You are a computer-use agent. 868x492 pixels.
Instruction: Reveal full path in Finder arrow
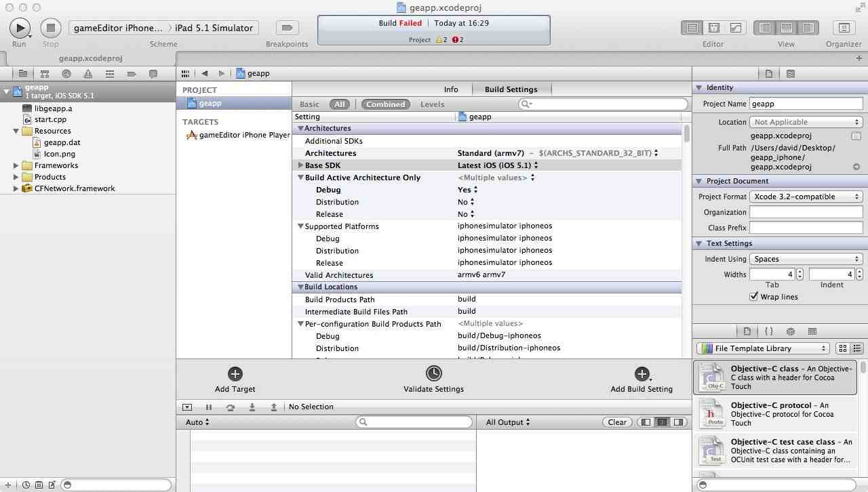856,167
